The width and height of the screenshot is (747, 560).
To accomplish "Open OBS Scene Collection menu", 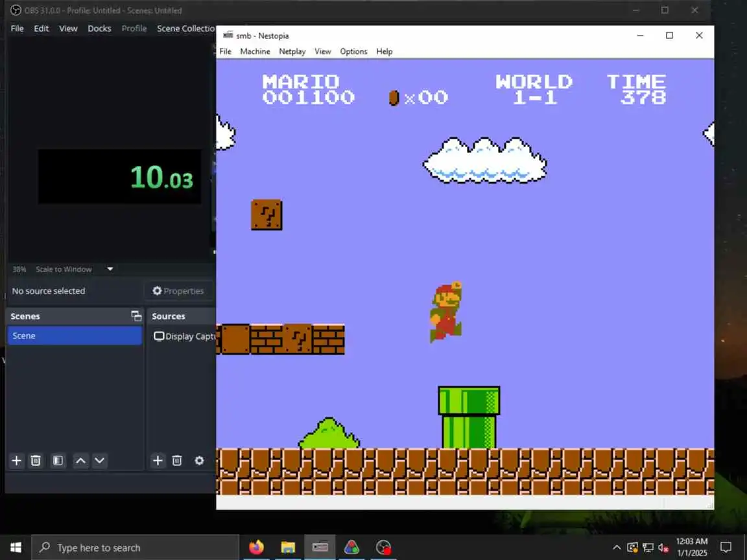I will (186, 29).
